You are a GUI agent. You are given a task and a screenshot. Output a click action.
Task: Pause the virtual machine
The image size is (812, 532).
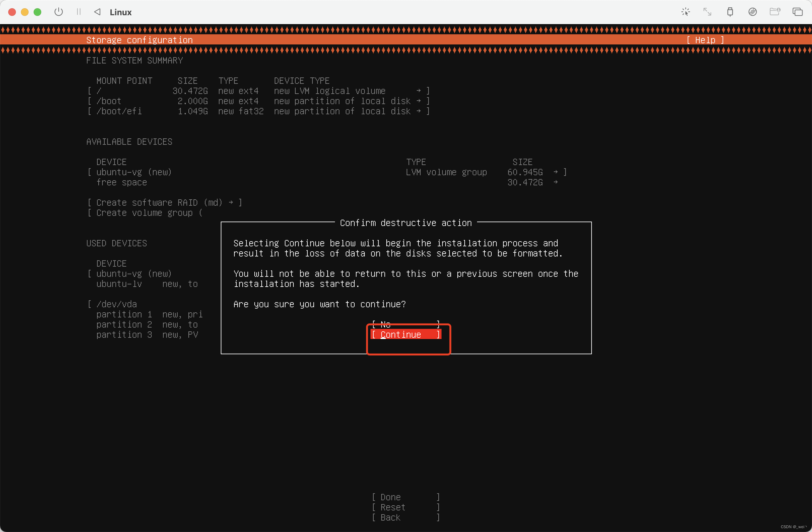click(79, 12)
